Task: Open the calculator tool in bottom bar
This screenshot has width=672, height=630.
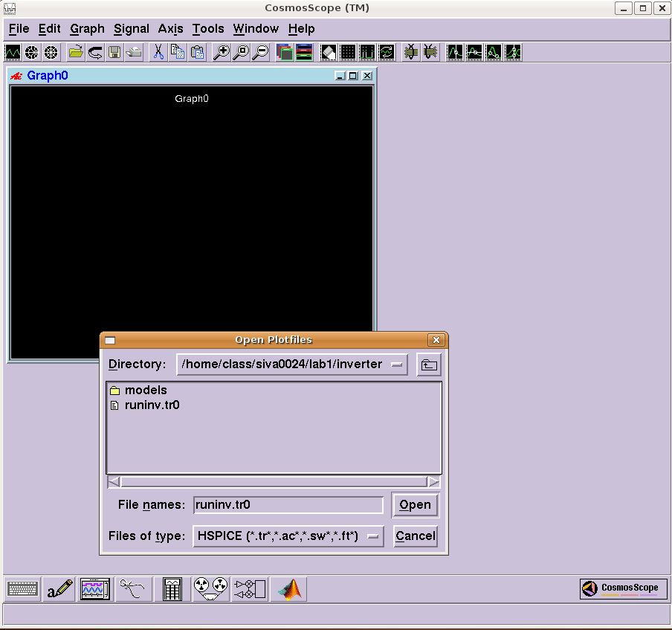Action: tap(172, 590)
